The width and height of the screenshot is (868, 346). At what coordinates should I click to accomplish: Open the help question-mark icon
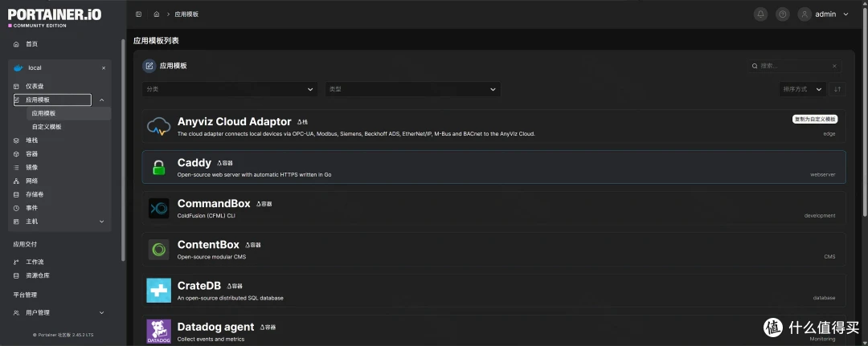click(x=782, y=14)
